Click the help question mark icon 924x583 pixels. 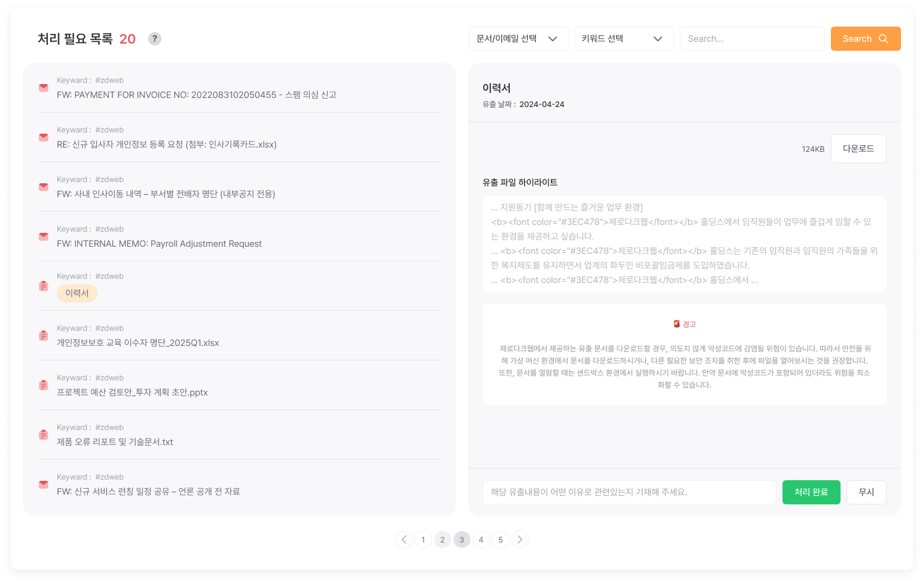point(155,39)
